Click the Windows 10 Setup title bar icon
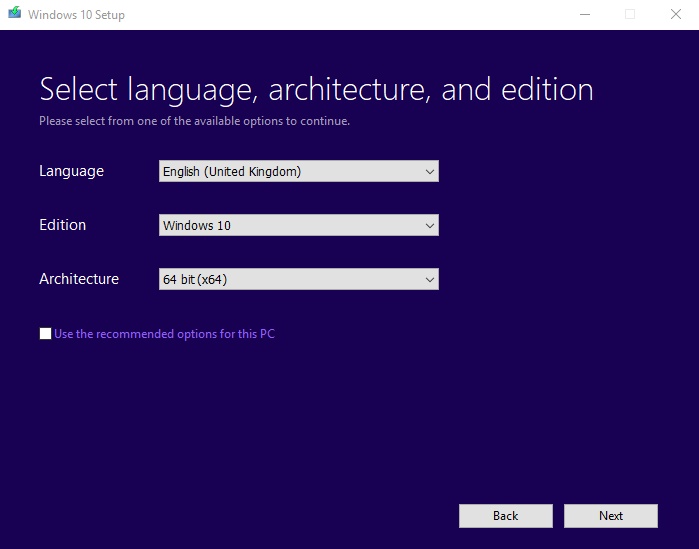The image size is (699, 549). point(14,12)
